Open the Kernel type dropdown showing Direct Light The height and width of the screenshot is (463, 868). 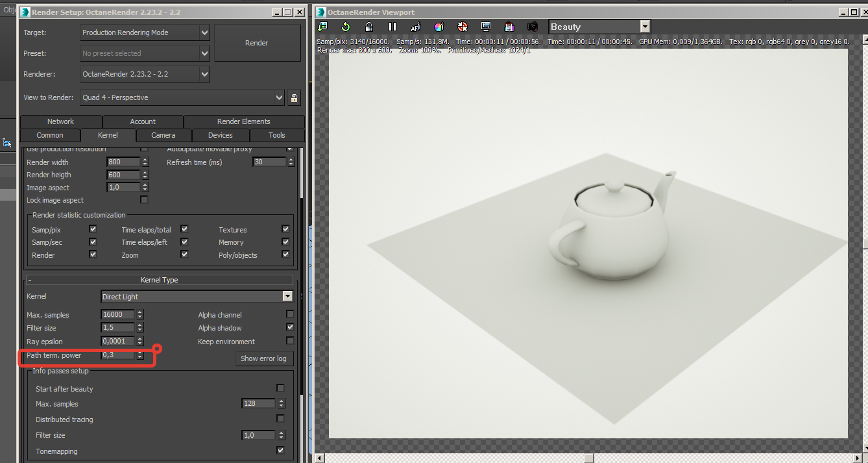(287, 297)
